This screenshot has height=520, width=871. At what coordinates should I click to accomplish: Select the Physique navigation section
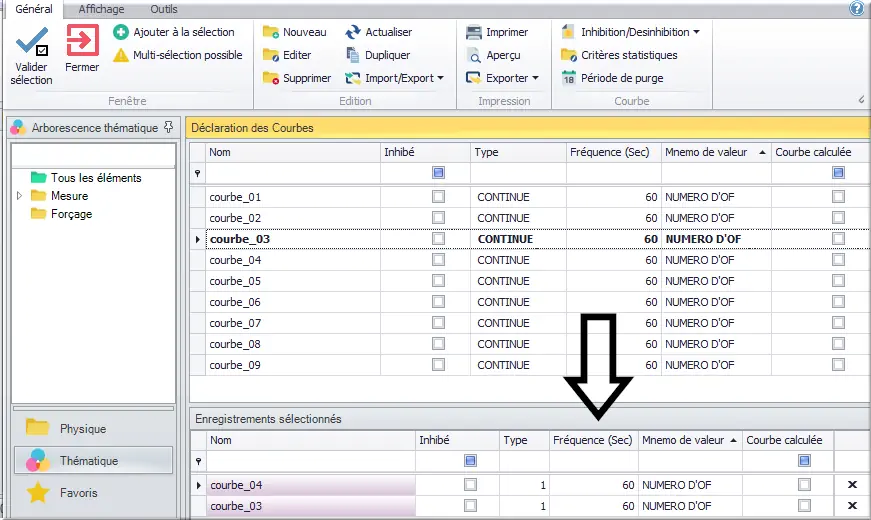(93, 428)
